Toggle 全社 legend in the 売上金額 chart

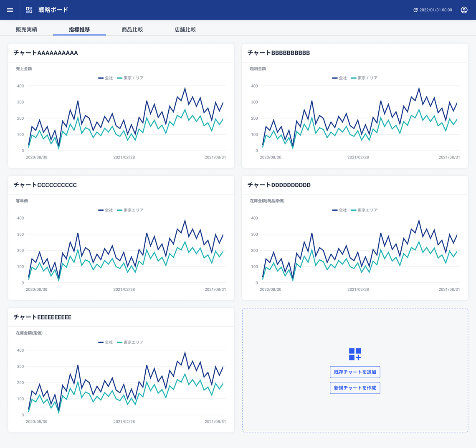(x=106, y=78)
